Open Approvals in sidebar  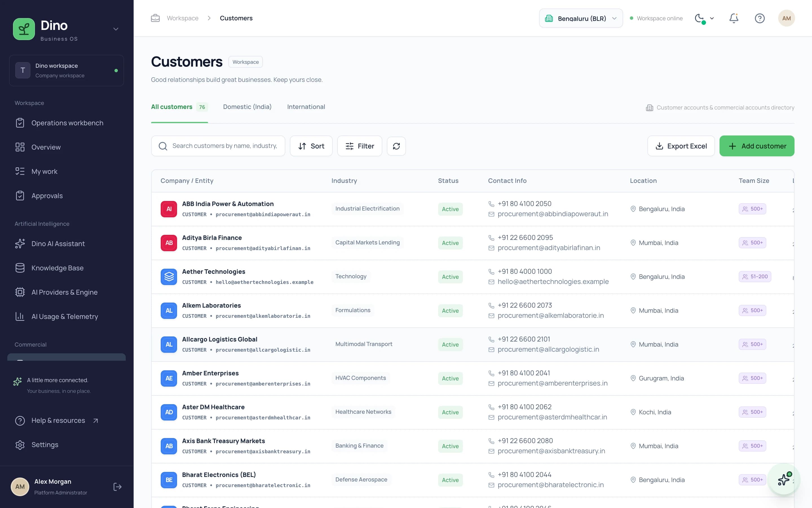[x=67, y=196]
